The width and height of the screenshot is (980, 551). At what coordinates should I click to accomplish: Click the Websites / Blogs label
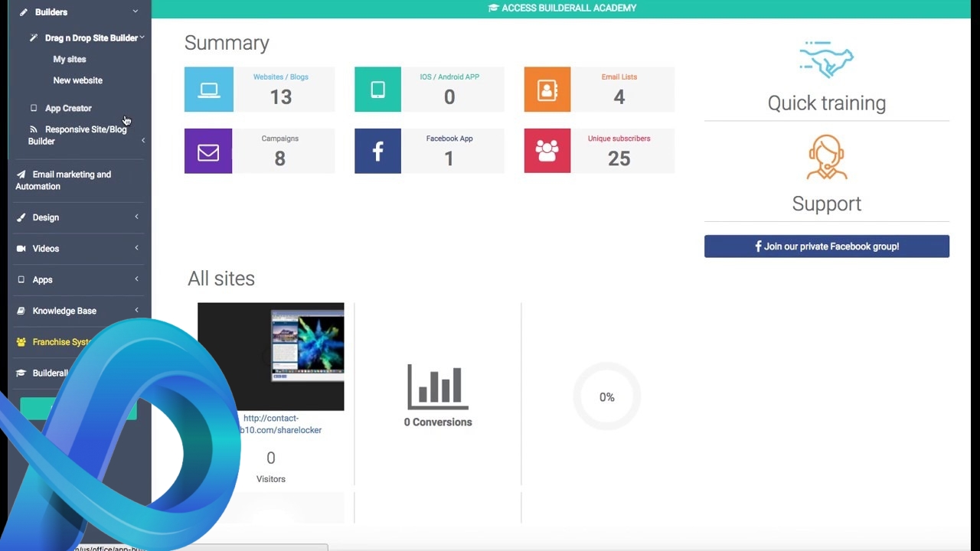[281, 77]
